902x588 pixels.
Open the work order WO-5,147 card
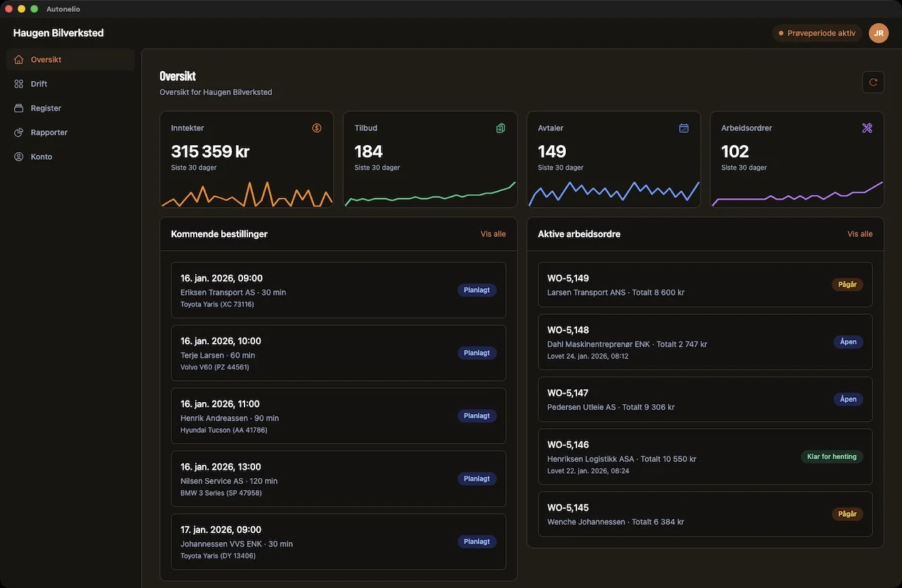(x=705, y=399)
